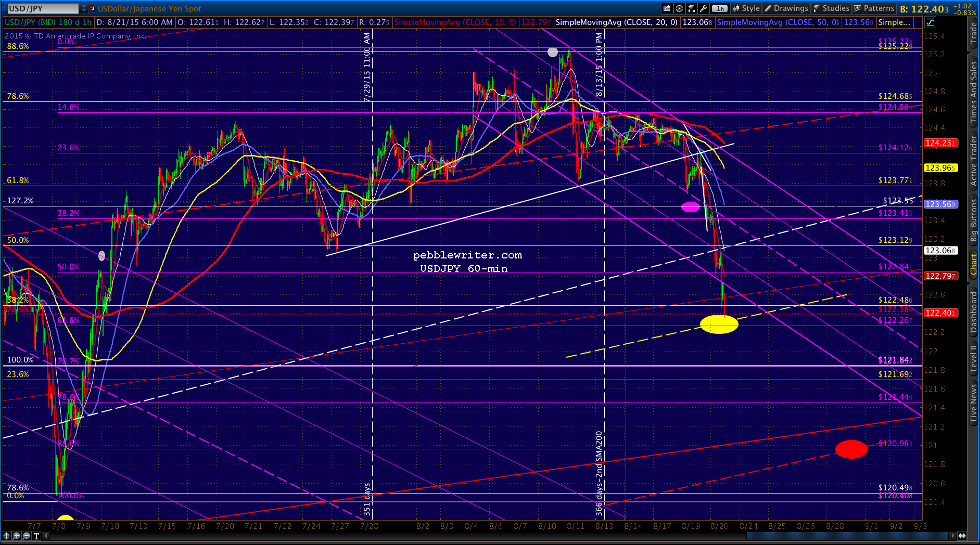980x545 pixels.
Task: Click the curve icon beside the study header
Action: pyautogui.click(x=930, y=22)
